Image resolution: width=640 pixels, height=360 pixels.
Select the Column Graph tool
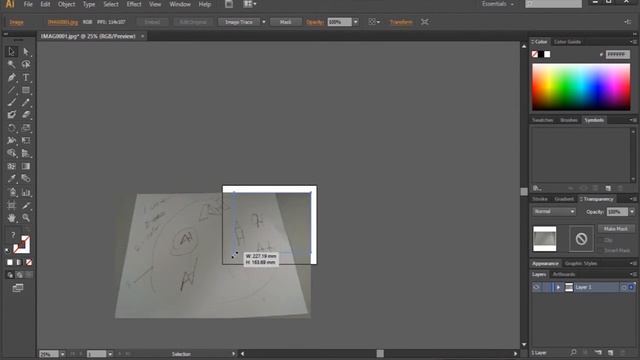26,192
